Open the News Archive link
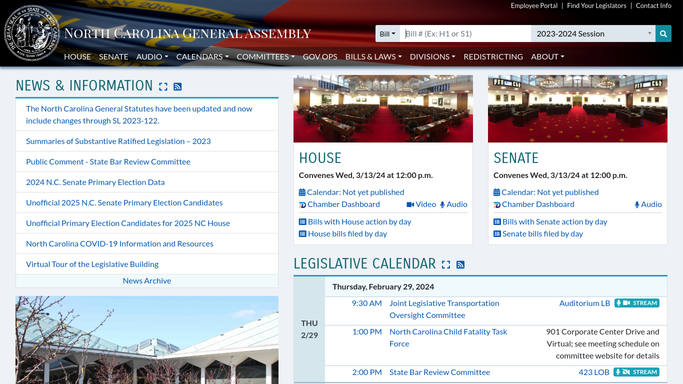The width and height of the screenshot is (683, 384). pos(147,281)
